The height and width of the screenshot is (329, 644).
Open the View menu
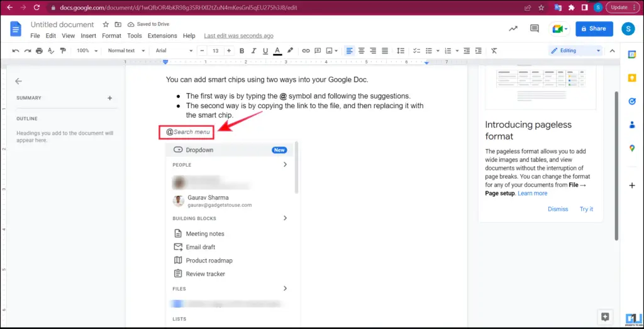(68, 36)
